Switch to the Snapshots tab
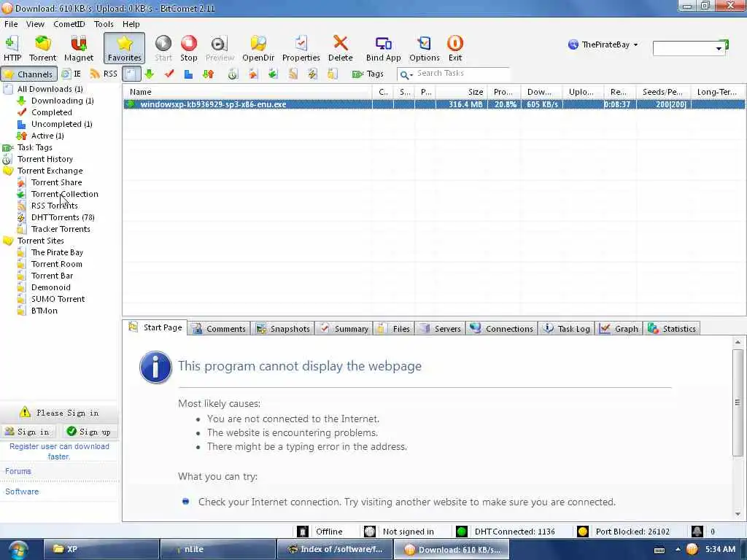 pyautogui.click(x=283, y=329)
